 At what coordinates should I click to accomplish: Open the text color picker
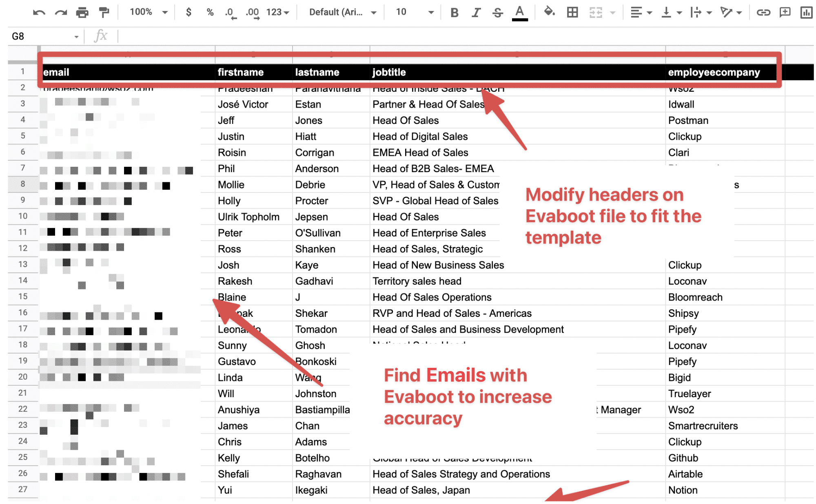coord(520,13)
